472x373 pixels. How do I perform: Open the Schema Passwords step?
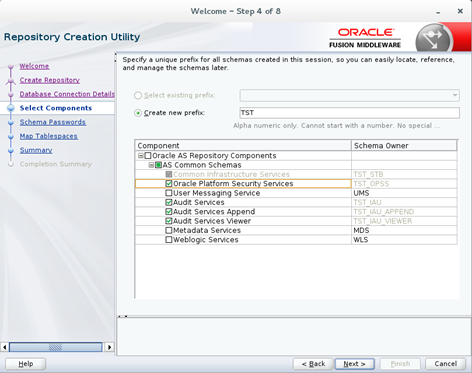(53, 122)
